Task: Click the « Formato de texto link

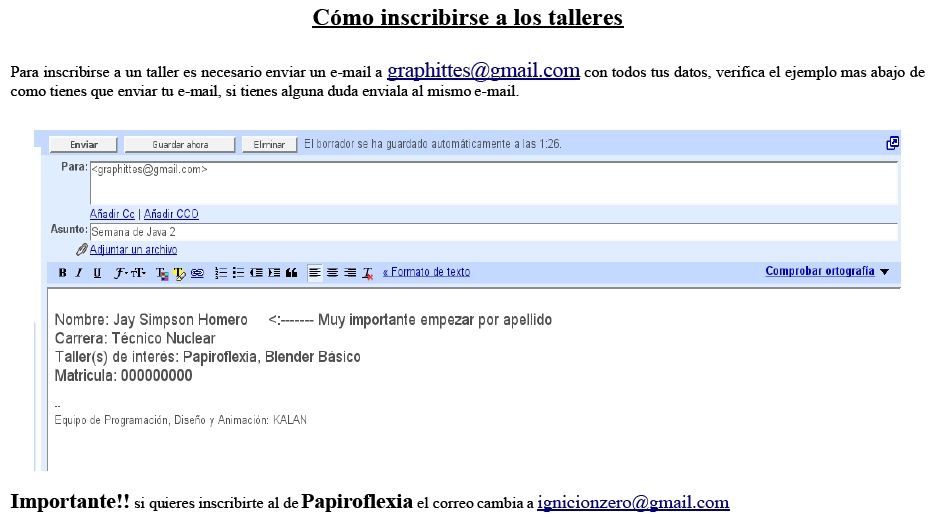Action: point(426,272)
